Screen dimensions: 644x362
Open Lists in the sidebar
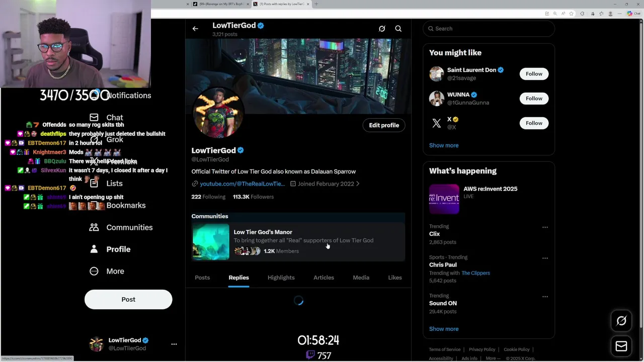(x=106, y=184)
